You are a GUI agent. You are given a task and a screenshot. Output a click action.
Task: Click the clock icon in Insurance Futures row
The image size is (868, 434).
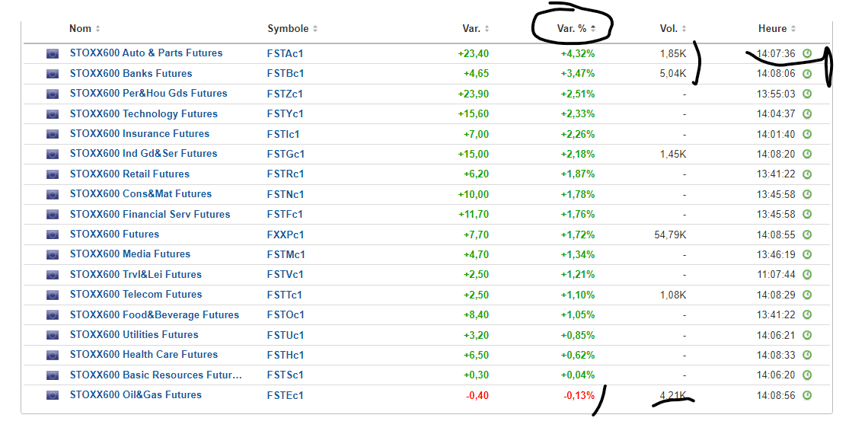[807, 134]
